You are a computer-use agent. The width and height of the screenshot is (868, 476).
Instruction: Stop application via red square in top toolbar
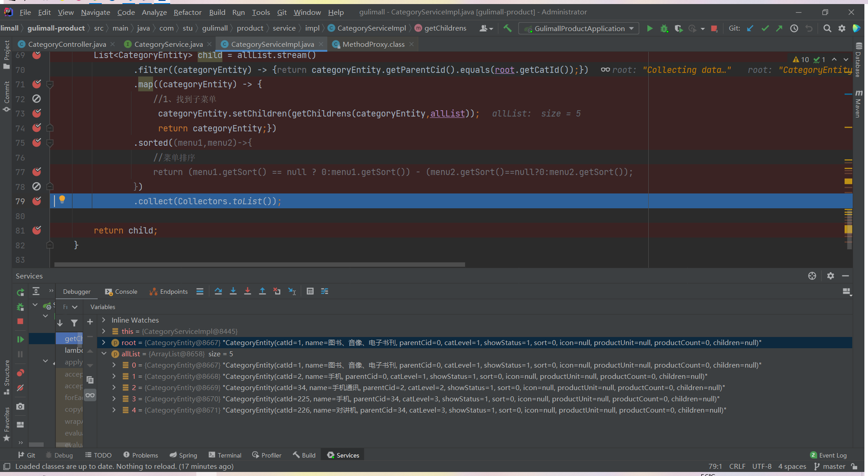click(x=714, y=28)
